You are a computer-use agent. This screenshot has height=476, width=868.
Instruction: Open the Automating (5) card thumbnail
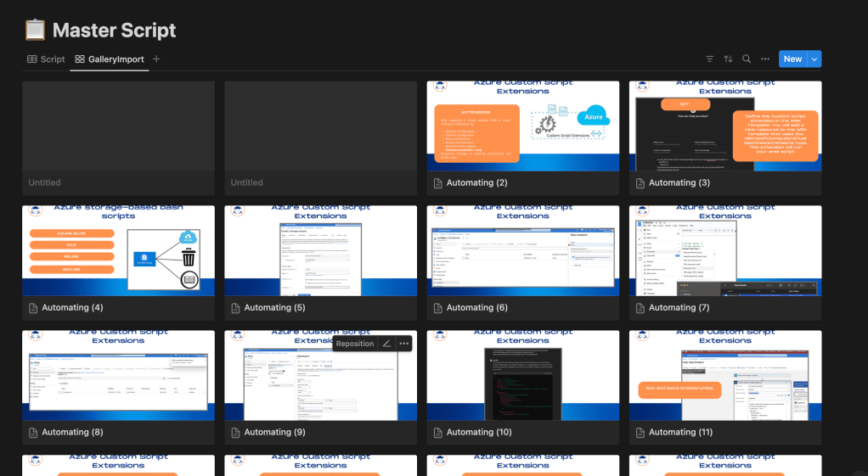point(320,251)
